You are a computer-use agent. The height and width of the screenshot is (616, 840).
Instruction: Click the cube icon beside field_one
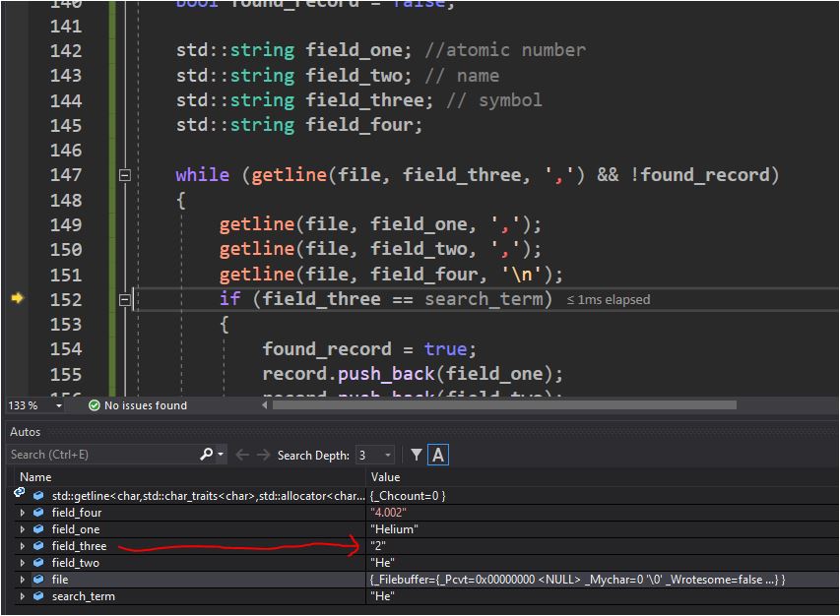click(38, 529)
